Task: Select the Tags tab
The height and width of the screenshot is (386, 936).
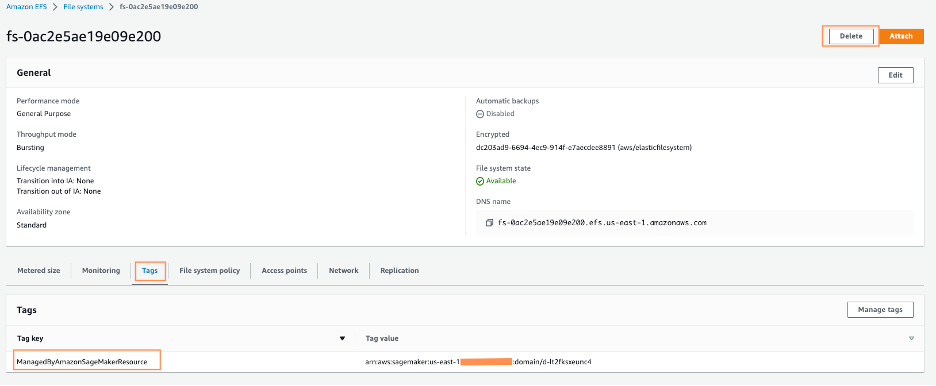Action: pyautogui.click(x=150, y=270)
